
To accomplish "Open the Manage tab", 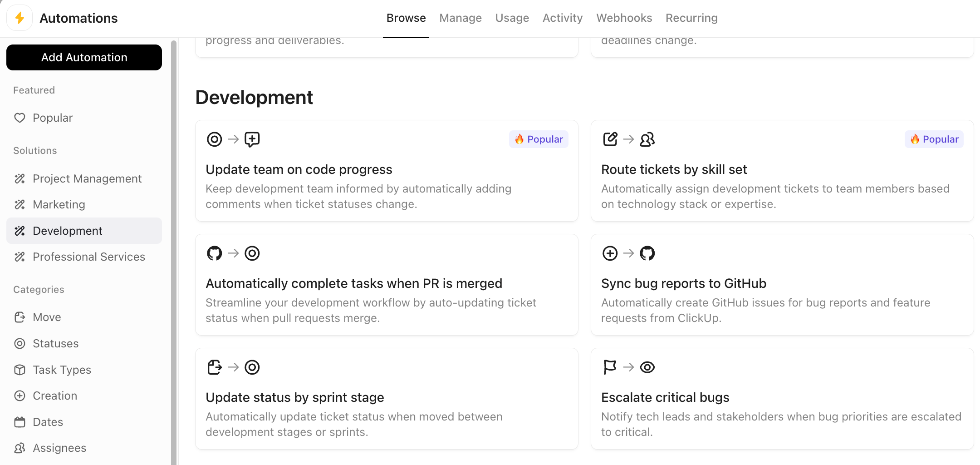I will point(460,18).
